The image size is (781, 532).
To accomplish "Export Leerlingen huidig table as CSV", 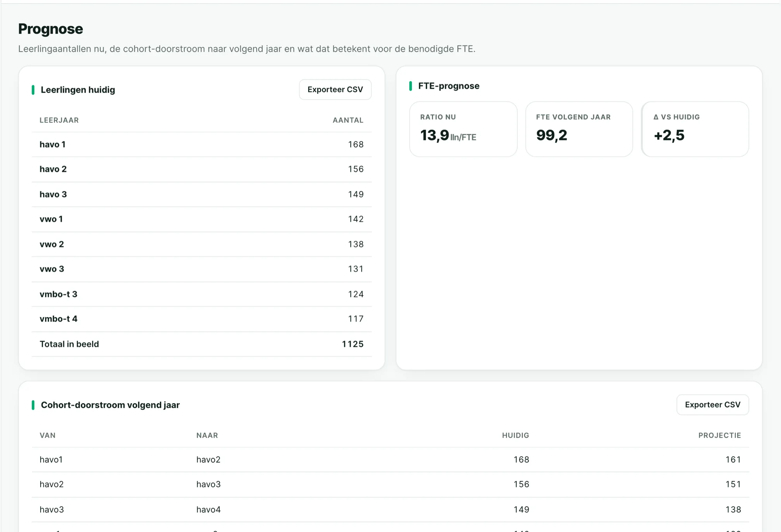I will (335, 89).
